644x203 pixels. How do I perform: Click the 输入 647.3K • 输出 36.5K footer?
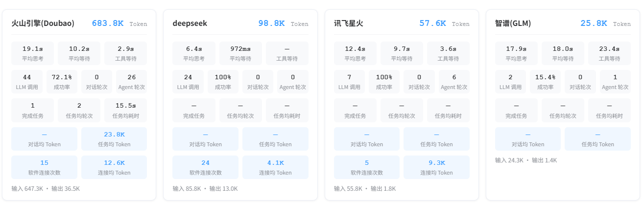[46, 188]
